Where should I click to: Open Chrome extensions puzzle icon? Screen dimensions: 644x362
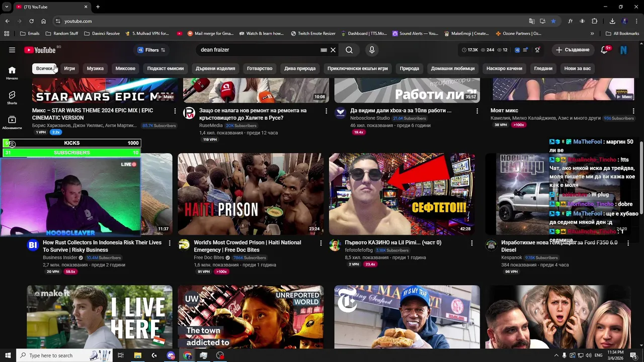point(595,21)
